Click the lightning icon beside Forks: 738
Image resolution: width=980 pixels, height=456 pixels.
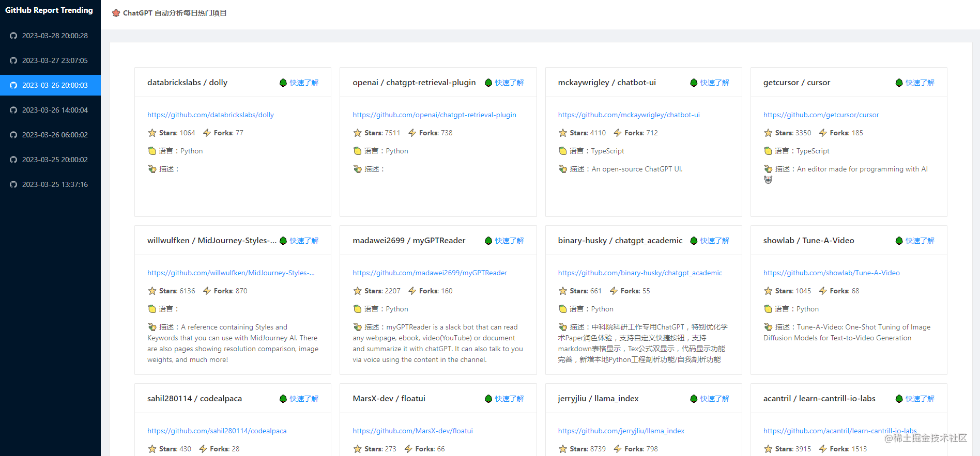pos(412,133)
